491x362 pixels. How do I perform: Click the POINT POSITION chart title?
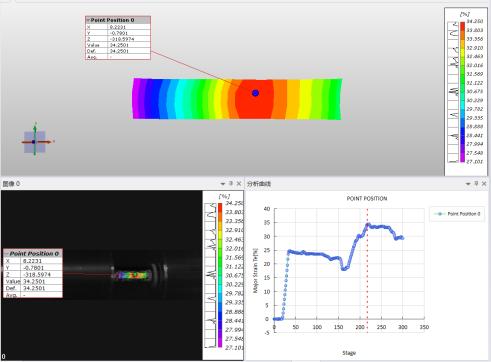point(367,199)
